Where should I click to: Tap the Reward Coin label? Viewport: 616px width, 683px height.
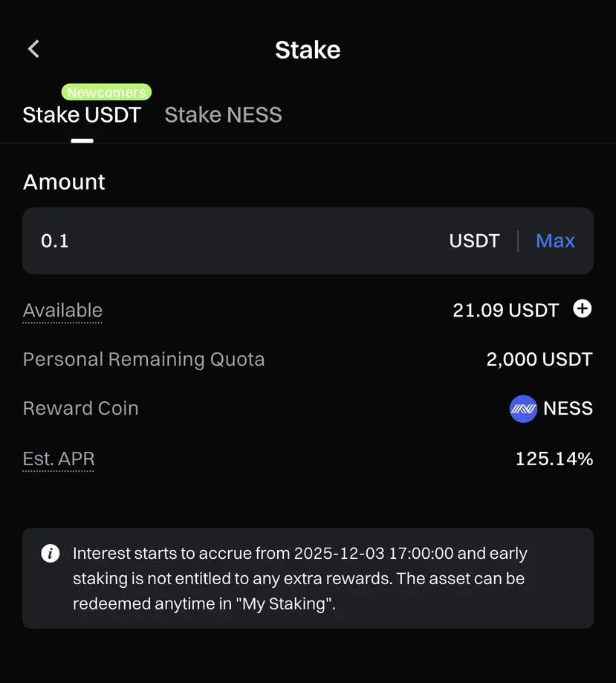coord(80,409)
